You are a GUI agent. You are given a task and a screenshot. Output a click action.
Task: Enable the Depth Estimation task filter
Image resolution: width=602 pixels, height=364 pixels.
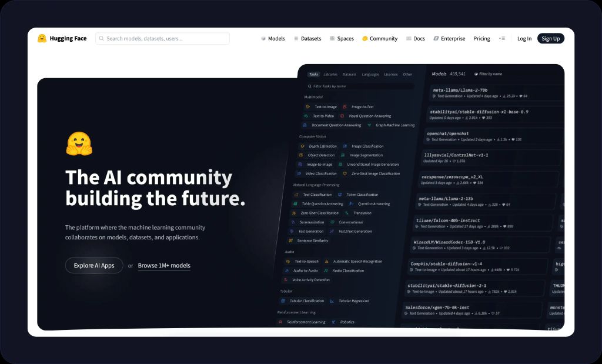323,146
